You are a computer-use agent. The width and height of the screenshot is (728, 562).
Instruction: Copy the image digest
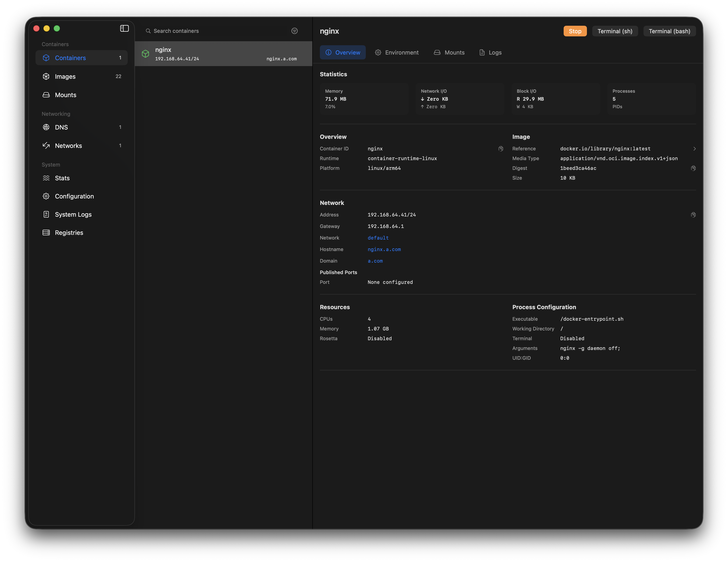[x=693, y=168]
